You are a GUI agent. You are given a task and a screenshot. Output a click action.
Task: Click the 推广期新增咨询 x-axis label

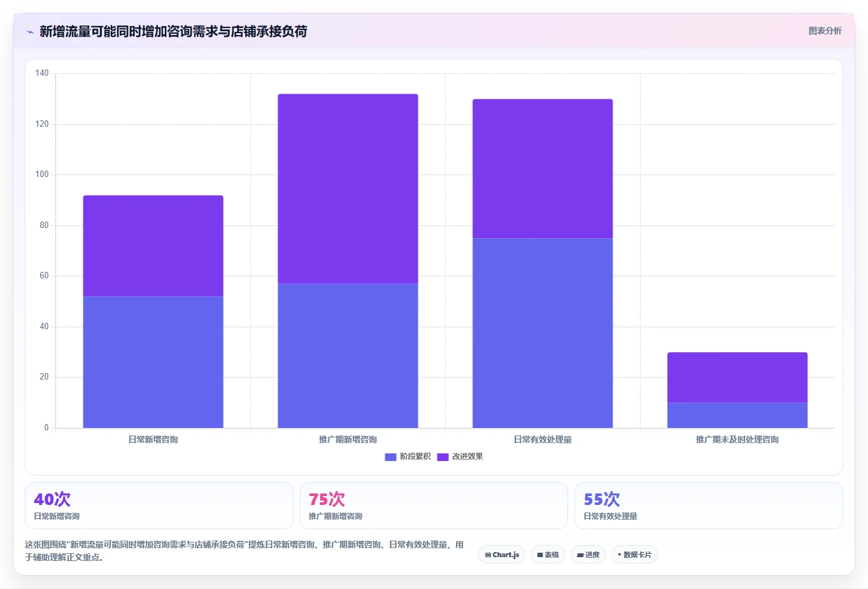[x=348, y=439]
